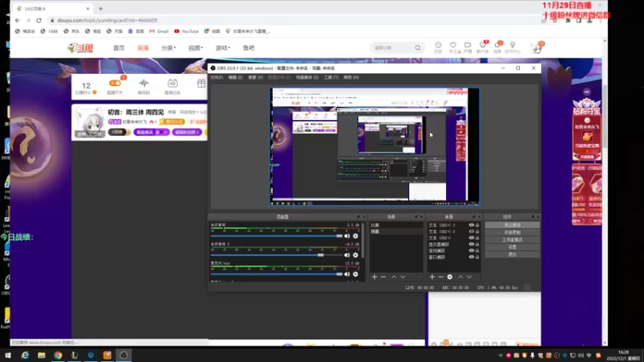Open the YouTube bookmark
Image resolution: width=644 pixels, height=362 pixels.
coord(187,31)
